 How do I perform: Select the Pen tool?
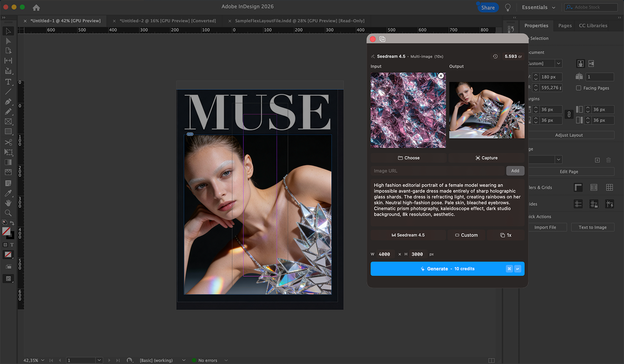[8, 102]
